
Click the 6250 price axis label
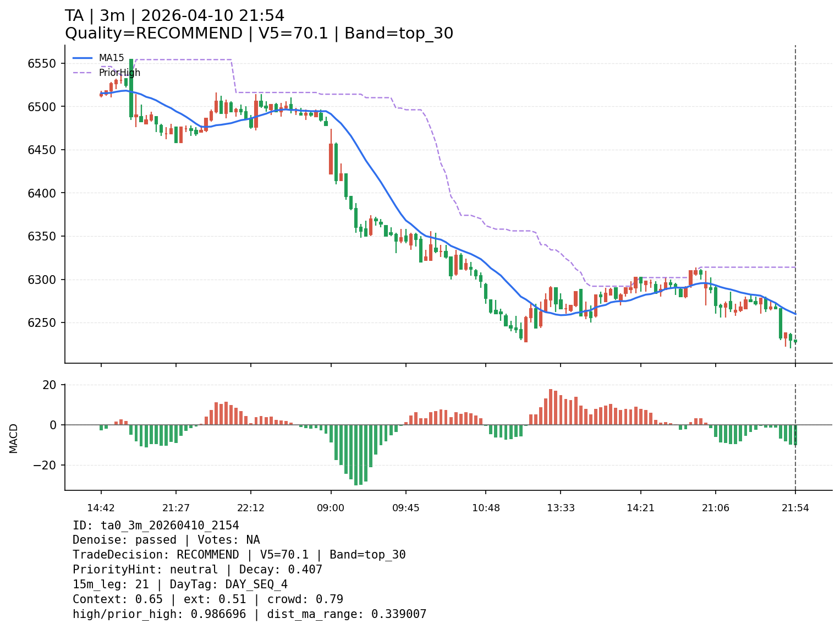pyautogui.click(x=42, y=323)
